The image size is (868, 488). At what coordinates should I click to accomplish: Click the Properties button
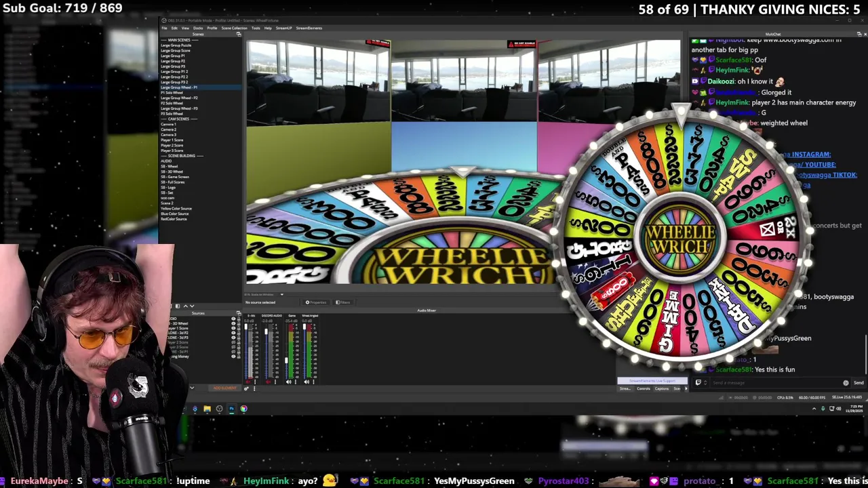point(315,302)
